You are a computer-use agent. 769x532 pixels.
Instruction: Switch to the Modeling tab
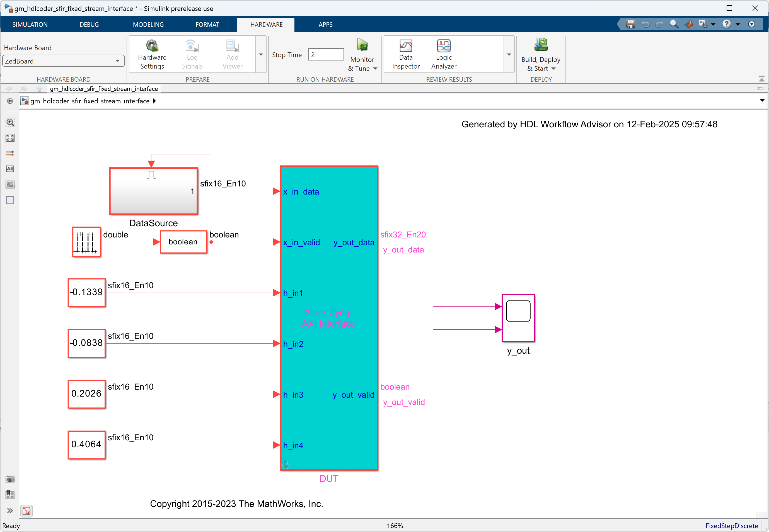148,25
